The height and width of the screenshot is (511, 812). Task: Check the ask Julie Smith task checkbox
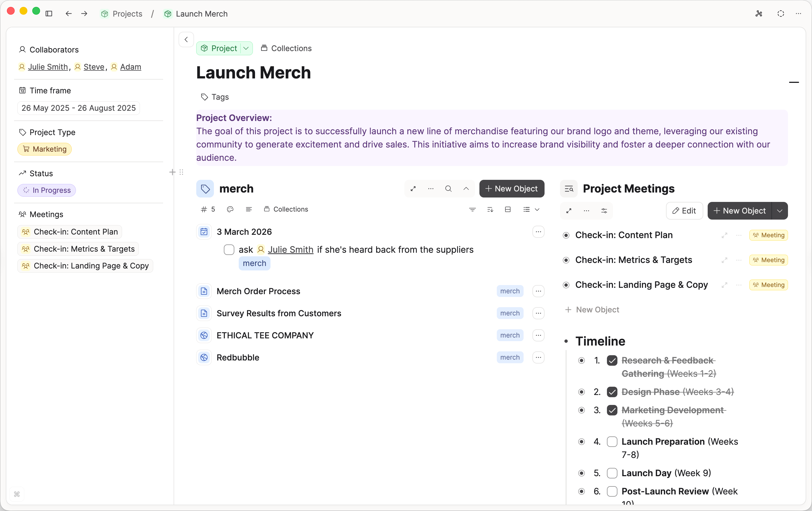(229, 249)
